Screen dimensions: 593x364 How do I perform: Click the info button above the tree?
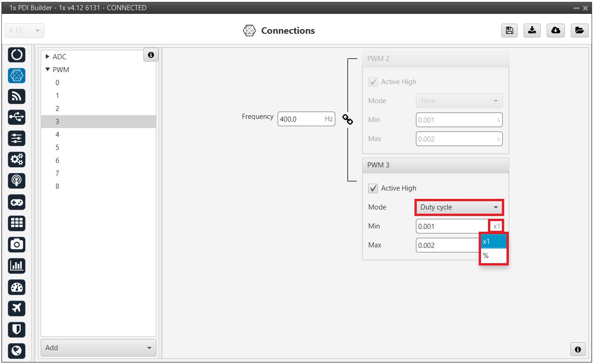coord(151,55)
